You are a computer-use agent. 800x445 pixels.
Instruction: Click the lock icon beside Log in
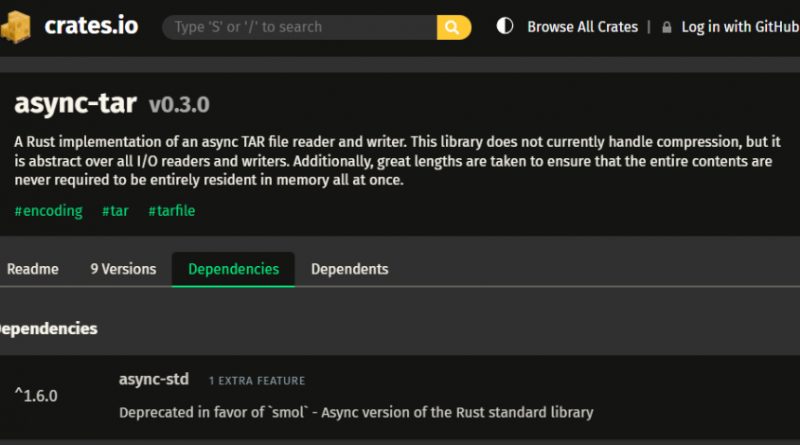pyautogui.click(x=667, y=27)
